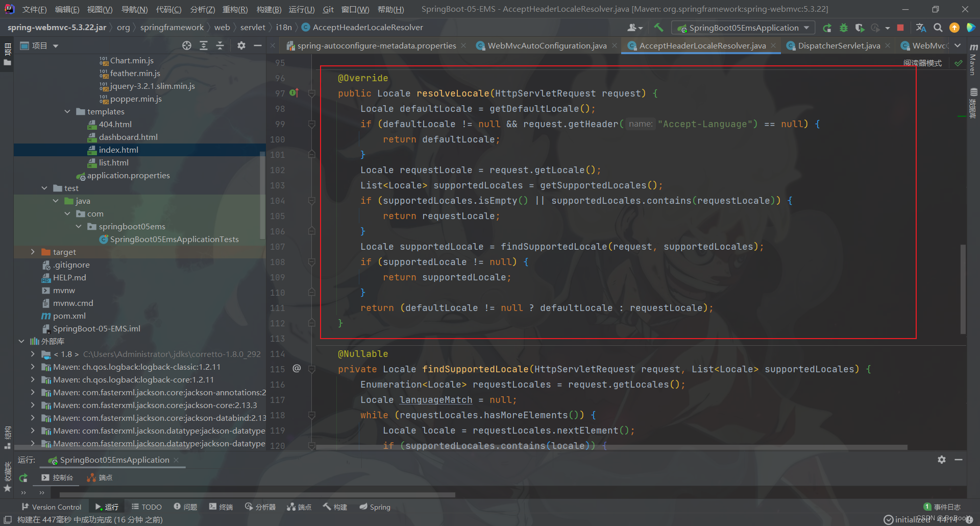Viewport: 980px width, 526px height.
Task: Open Search Everywhere magnifier icon
Action: click(938, 28)
